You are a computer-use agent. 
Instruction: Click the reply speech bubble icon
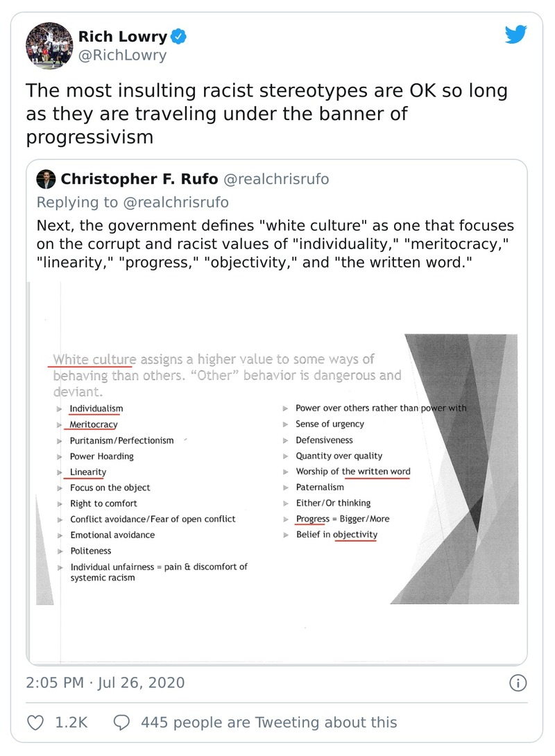[x=121, y=723]
